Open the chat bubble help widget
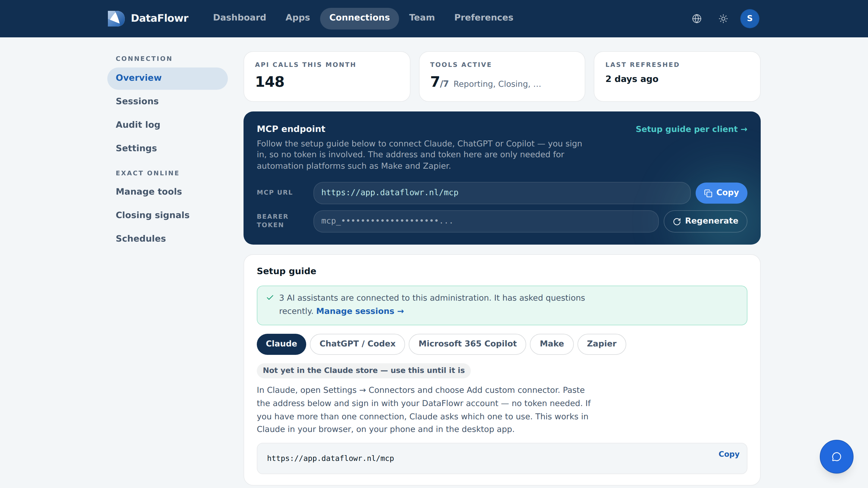Image resolution: width=868 pixels, height=488 pixels. pos(836,457)
